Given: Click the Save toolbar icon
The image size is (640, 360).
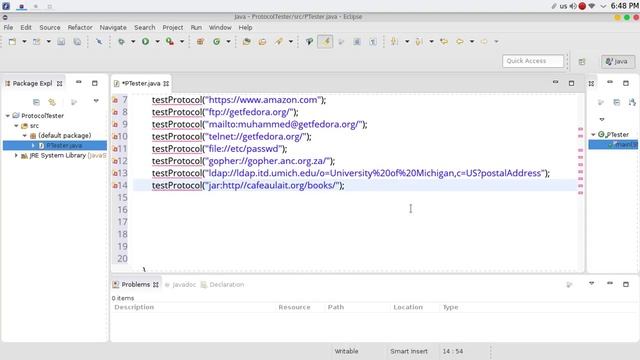Looking at the screenshot, I should coord(61,42).
